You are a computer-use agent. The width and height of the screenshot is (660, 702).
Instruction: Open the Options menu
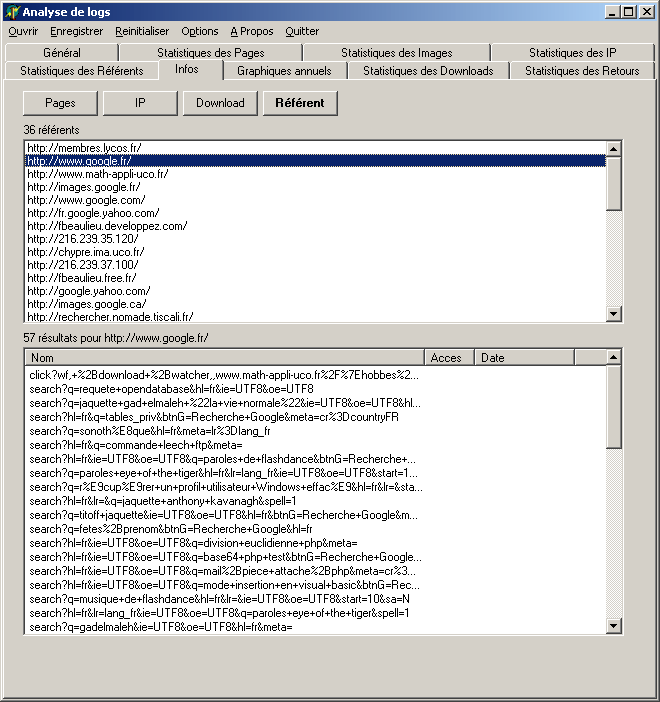(x=200, y=31)
